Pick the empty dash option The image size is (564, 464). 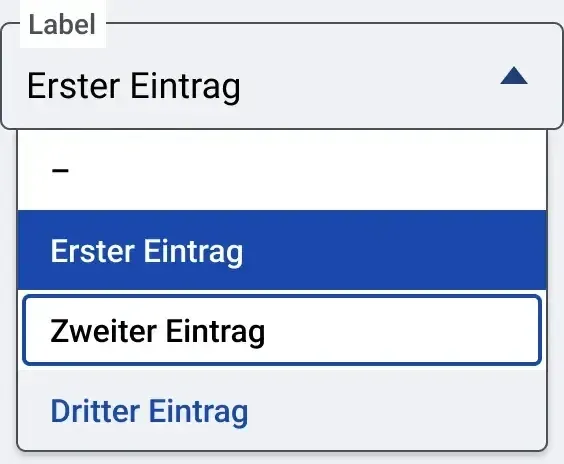282,170
